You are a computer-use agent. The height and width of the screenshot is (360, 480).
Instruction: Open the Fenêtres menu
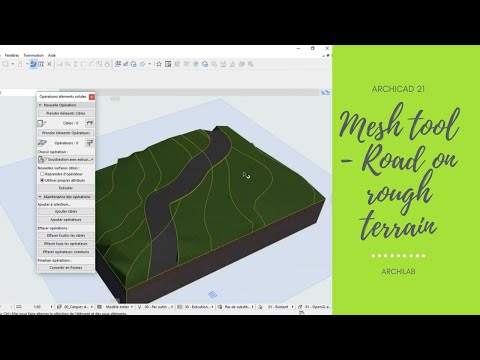tap(12, 55)
